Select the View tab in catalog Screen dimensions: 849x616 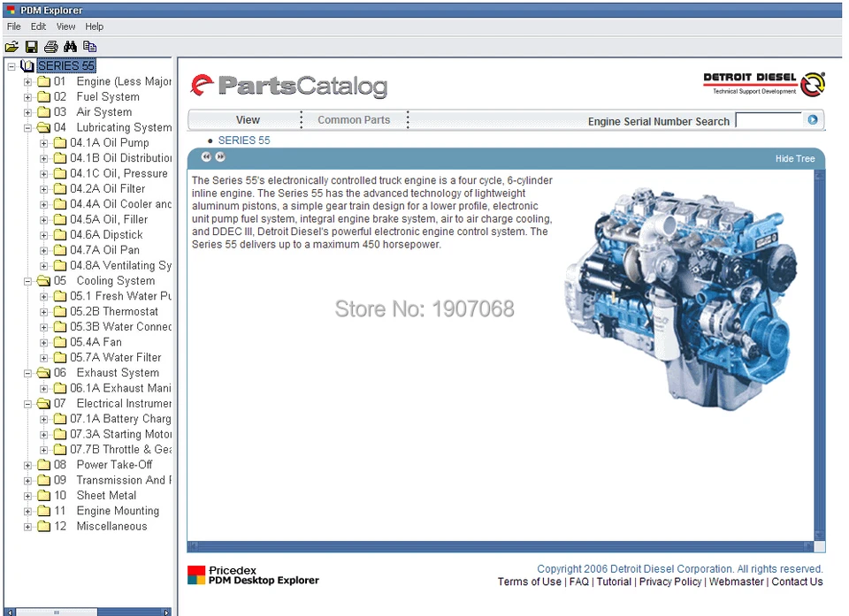(x=248, y=120)
